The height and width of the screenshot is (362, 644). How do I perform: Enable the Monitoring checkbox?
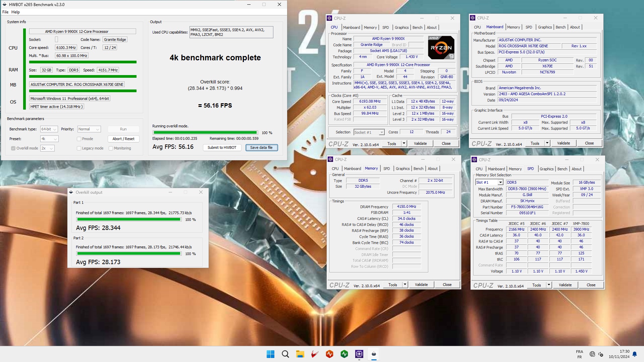(x=111, y=148)
